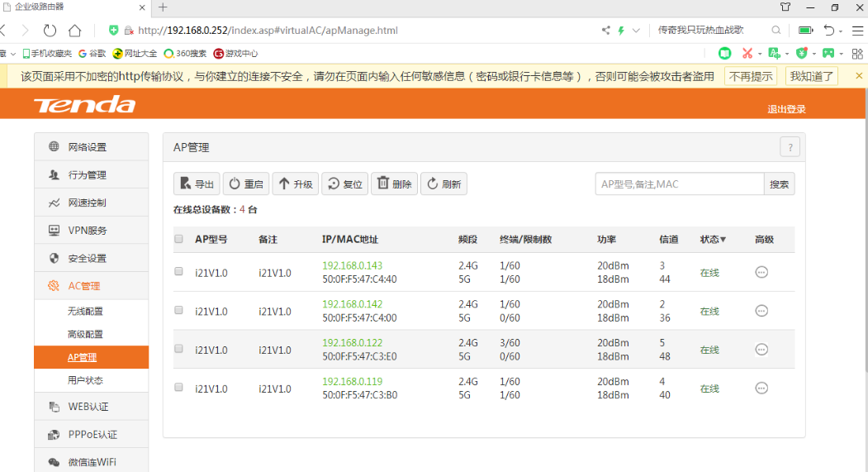Open 网速控制 in sidebar
868x472 pixels.
(x=92, y=203)
